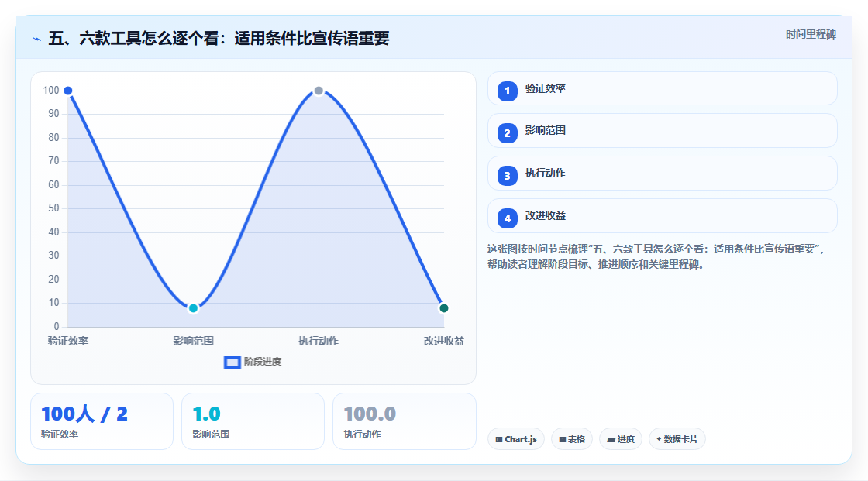Click the 时间里程碑 label in header
The height and width of the screenshot is (481, 868).
pos(811,35)
